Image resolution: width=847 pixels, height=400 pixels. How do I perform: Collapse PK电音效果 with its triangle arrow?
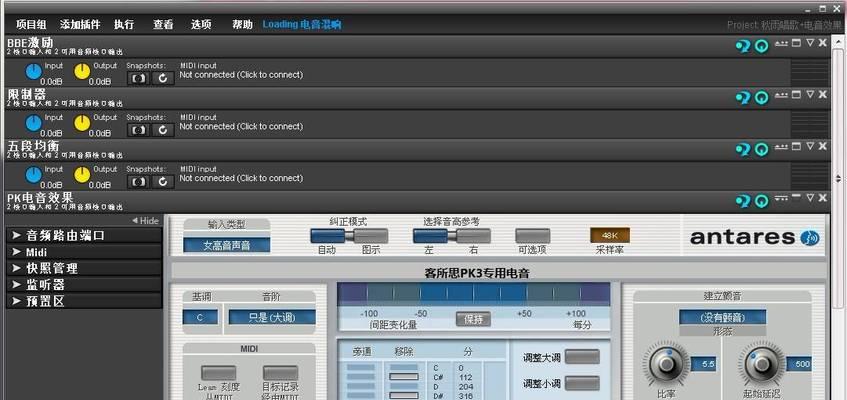(x=809, y=198)
